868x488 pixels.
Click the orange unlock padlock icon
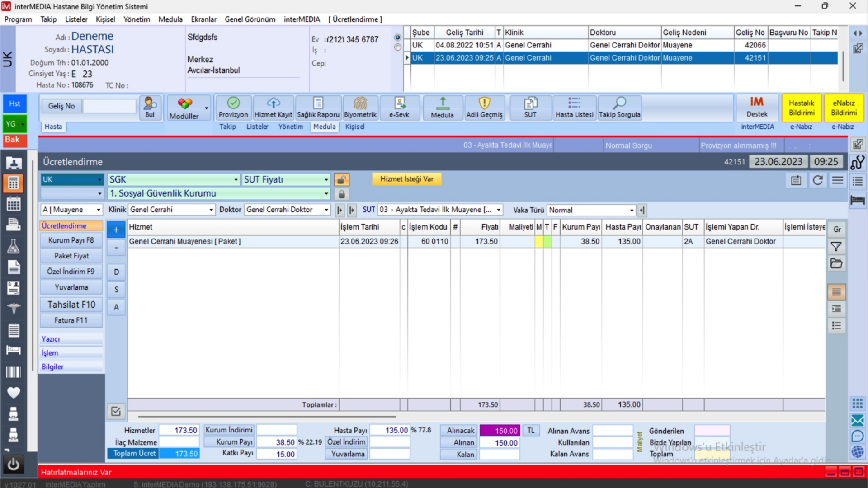[x=342, y=180]
